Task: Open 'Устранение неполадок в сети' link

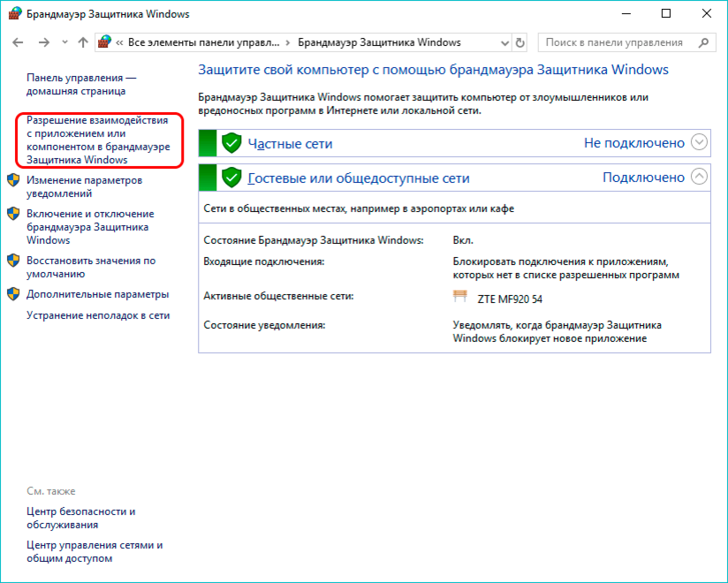Action: [98, 315]
